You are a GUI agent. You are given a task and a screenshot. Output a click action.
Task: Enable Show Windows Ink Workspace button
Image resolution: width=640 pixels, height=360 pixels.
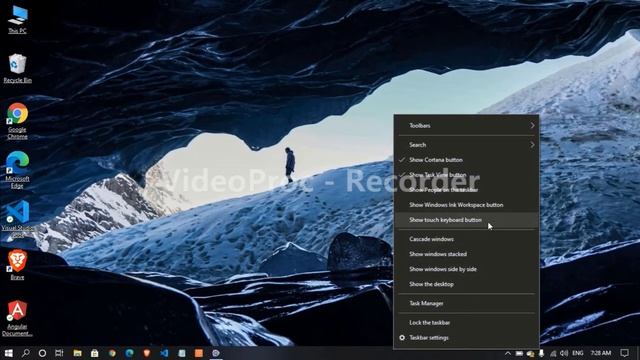coord(466,205)
